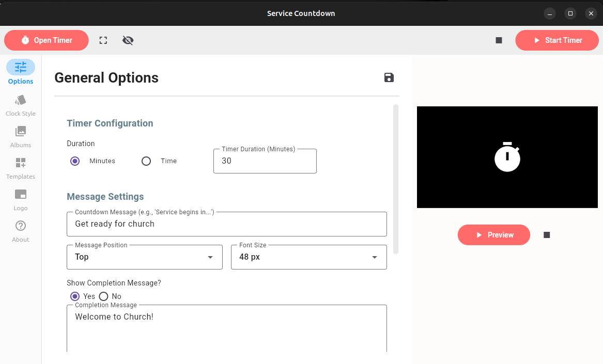Stop the preview with the square icon
603x364 pixels.
point(547,235)
